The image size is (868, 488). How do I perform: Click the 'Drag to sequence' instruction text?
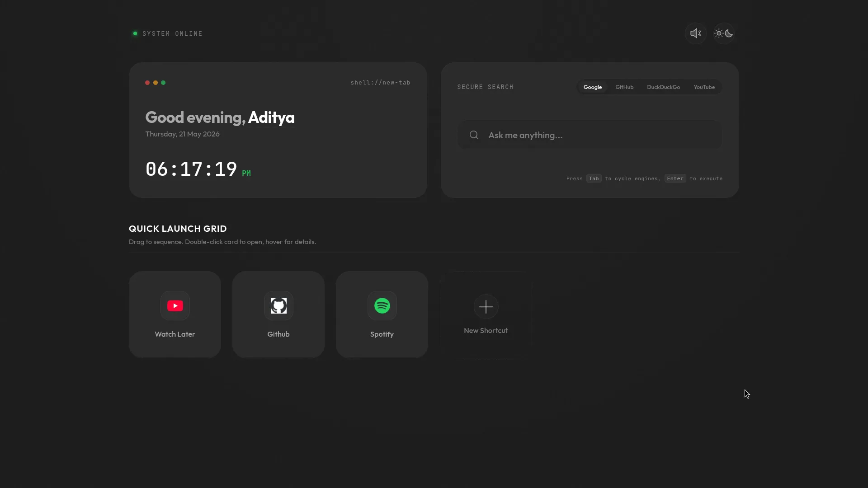pos(222,242)
